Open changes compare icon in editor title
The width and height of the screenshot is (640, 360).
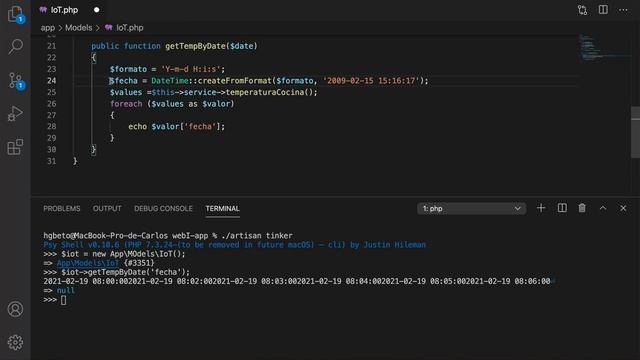[582, 10]
